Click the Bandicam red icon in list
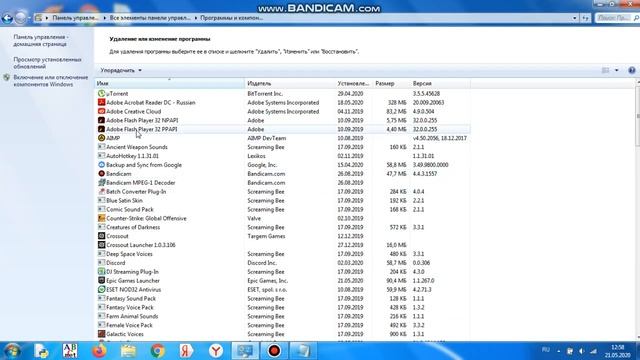 tap(102, 174)
